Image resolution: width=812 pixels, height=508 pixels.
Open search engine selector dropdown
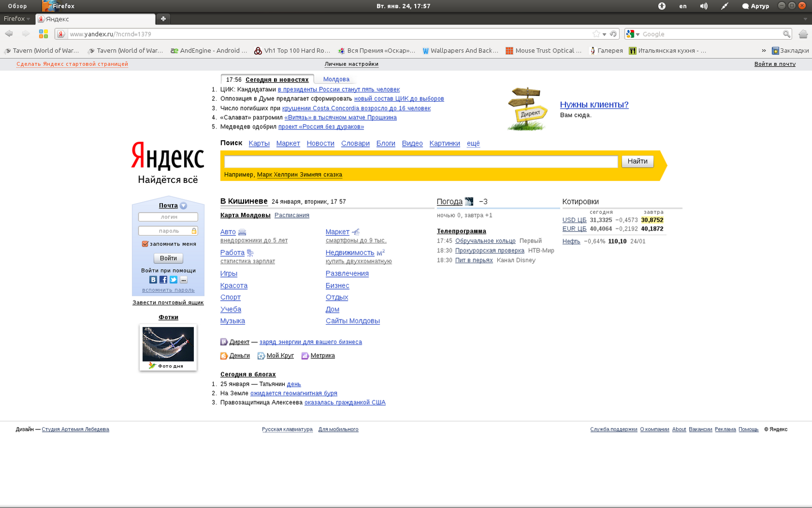coord(633,34)
